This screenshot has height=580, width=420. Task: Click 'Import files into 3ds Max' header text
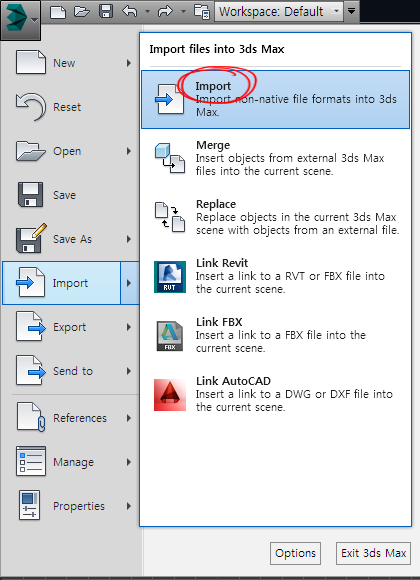pyautogui.click(x=216, y=49)
